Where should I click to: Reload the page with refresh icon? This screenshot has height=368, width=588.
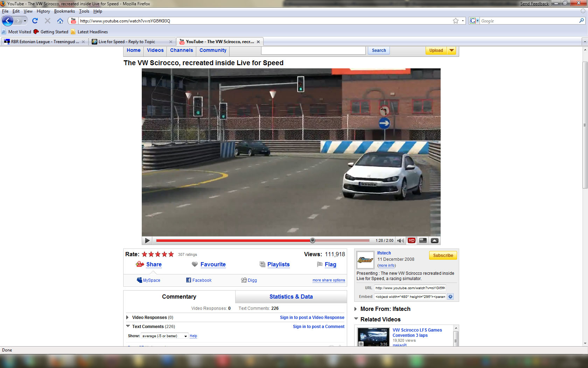point(35,21)
